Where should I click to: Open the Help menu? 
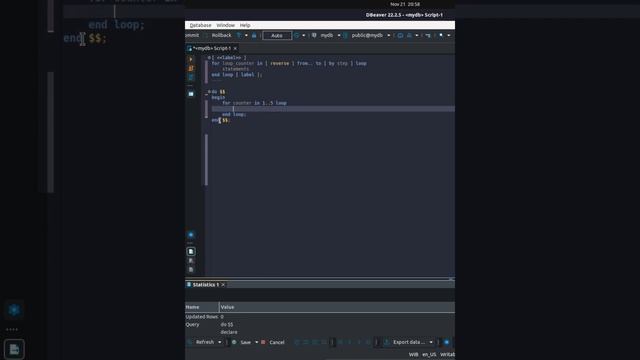pyautogui.click(x=245, y=25)
